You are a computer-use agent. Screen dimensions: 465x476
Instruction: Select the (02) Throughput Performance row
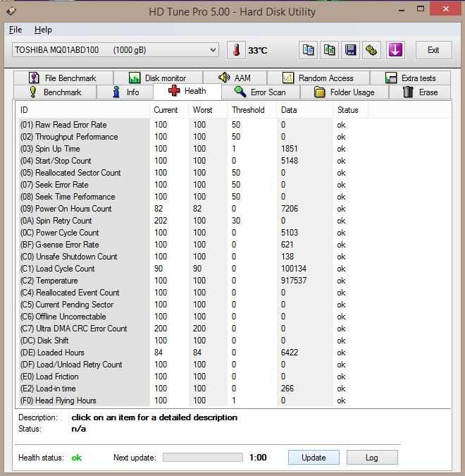(233, 137)
